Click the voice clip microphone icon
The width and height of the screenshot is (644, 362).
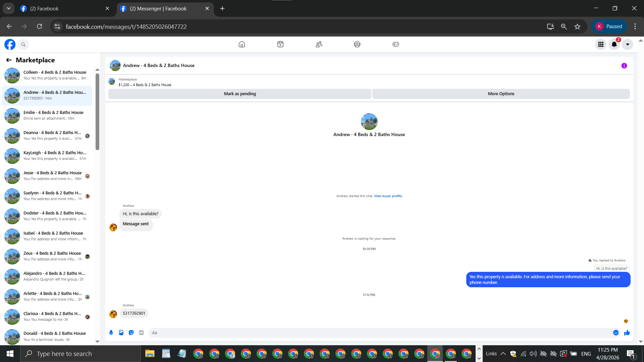click(111, 333)
